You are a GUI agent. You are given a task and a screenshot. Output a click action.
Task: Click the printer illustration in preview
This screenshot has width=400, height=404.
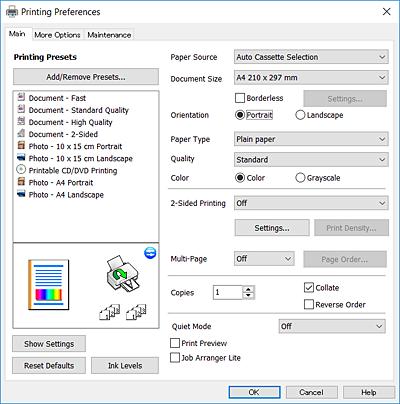pyautogui.click(x=123, y=273)
